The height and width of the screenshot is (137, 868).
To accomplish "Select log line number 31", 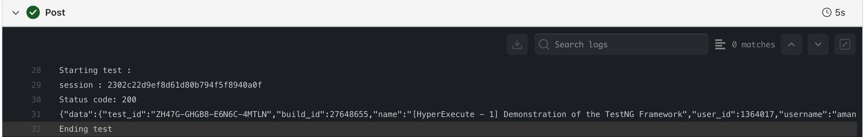I will (36, 115).
